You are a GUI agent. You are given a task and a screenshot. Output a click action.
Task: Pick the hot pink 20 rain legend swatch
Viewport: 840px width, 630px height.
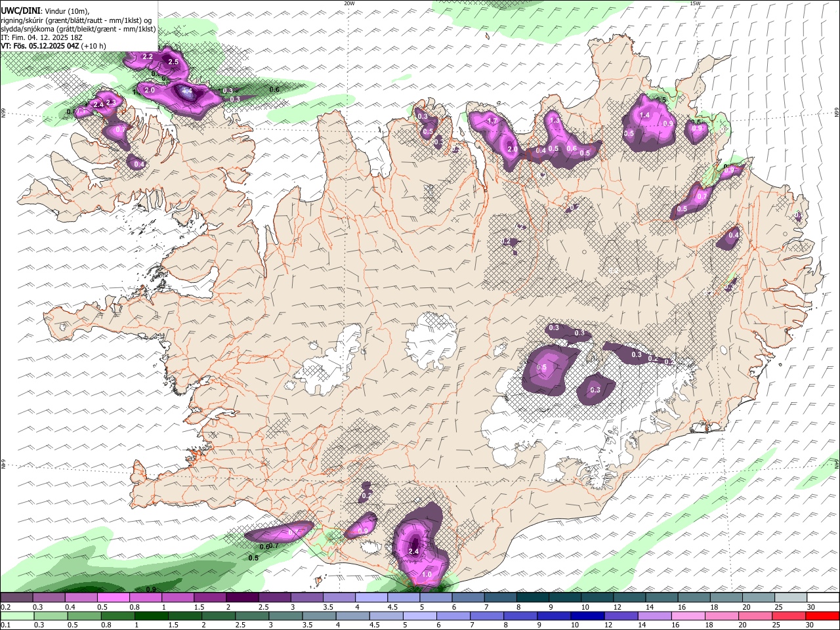756,616
